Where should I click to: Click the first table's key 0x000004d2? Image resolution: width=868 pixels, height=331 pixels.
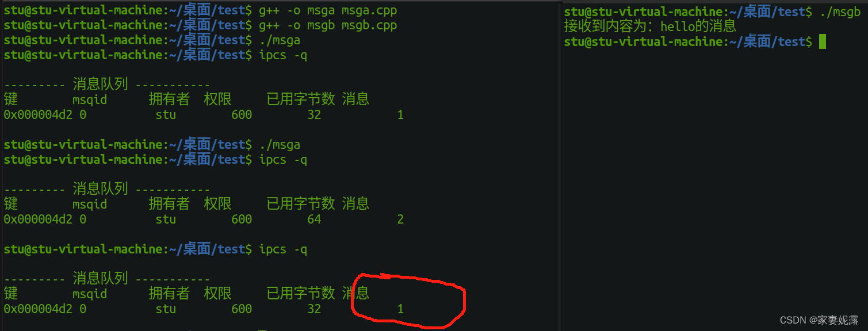(x=38, y=115)
